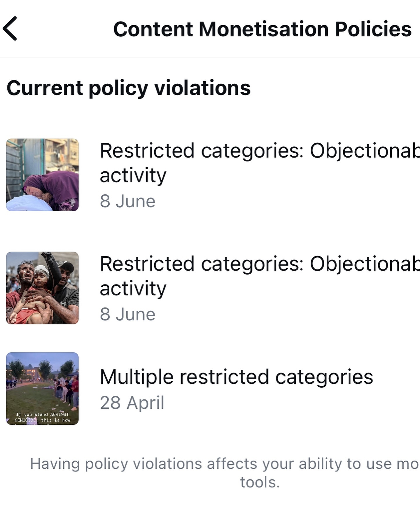Click the Current policy violations heading
The width and height of the screenshot is (420, 522).
click(x=128, y=88)
